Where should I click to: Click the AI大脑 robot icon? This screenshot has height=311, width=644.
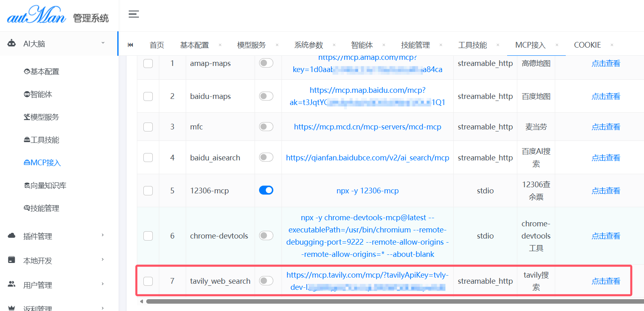(x=12, y=43)
